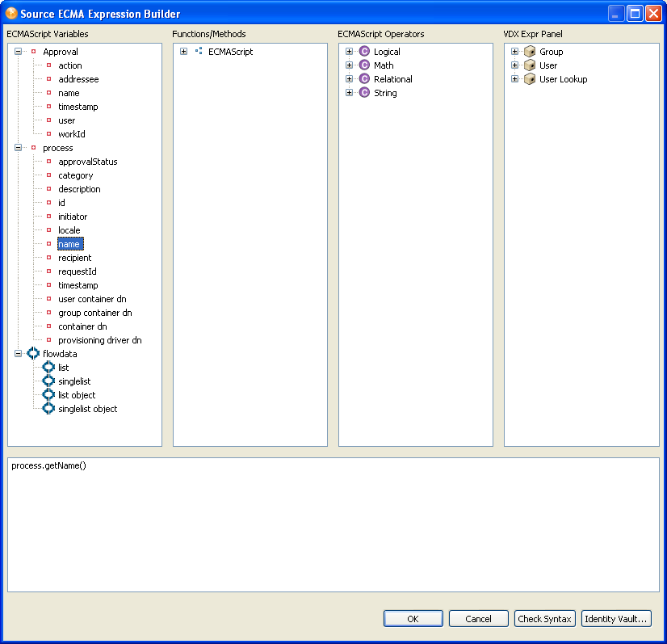667x644 pixels.
Task: Select the id variable under process
Action: pos(61,203)
